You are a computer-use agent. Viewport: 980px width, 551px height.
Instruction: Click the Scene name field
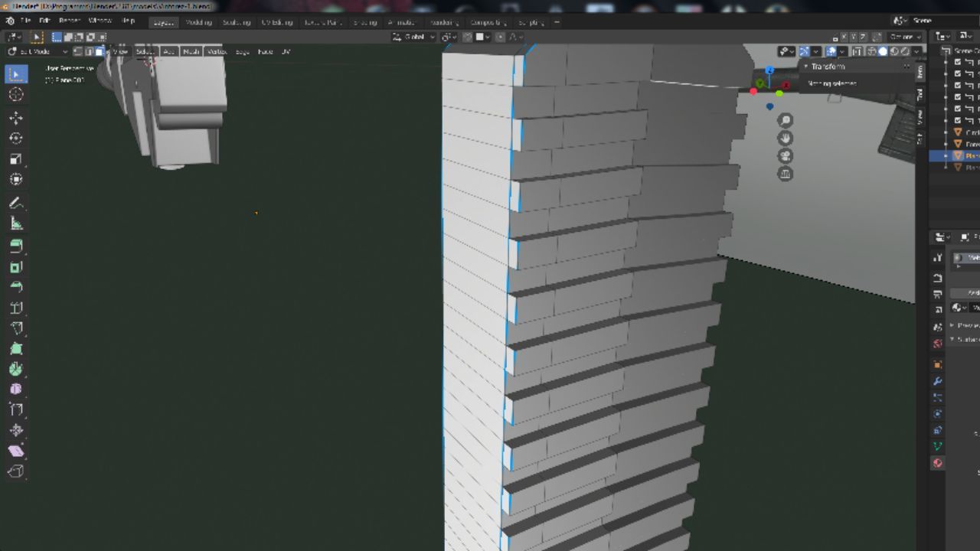[x=946, y=21]
